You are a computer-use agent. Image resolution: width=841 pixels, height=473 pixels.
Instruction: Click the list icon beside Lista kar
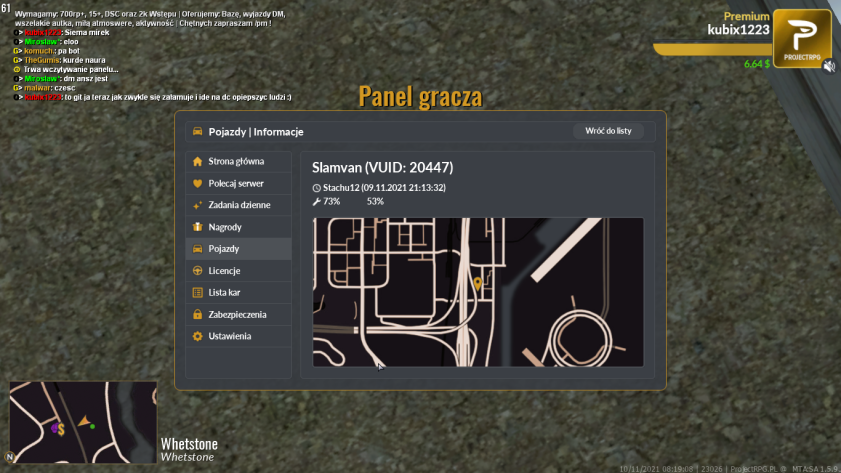click(x=197, y=292)
